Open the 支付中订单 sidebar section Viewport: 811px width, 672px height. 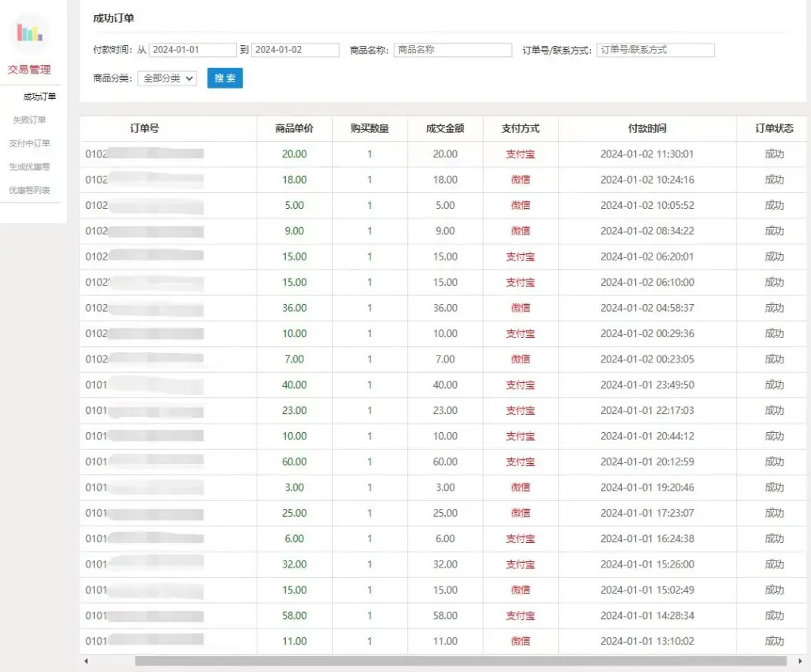(33, 143)
